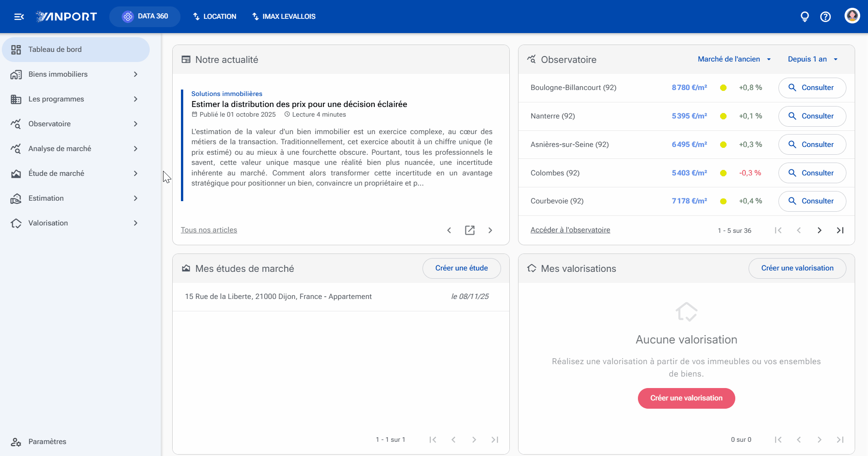Open the Solutions immobilières category link
868x456 pixels.
point(227,94)
